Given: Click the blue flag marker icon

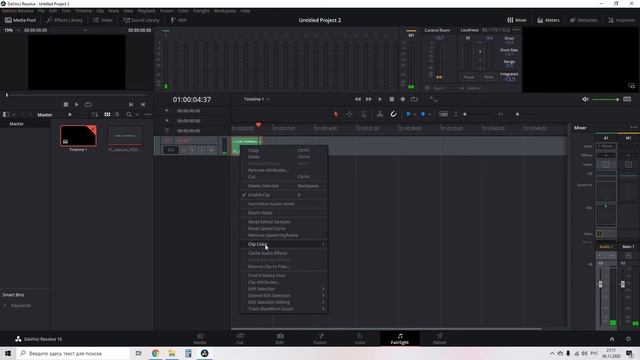Looking at the screenshot, I should (x=408, y=114).
